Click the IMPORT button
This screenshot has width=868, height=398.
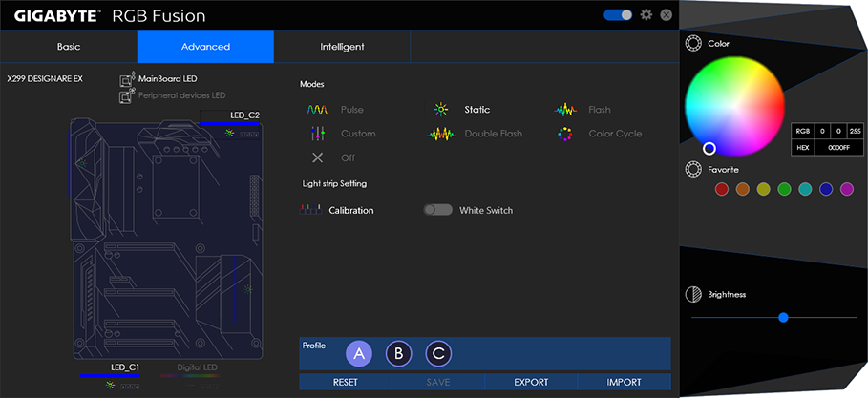(625, 382)
